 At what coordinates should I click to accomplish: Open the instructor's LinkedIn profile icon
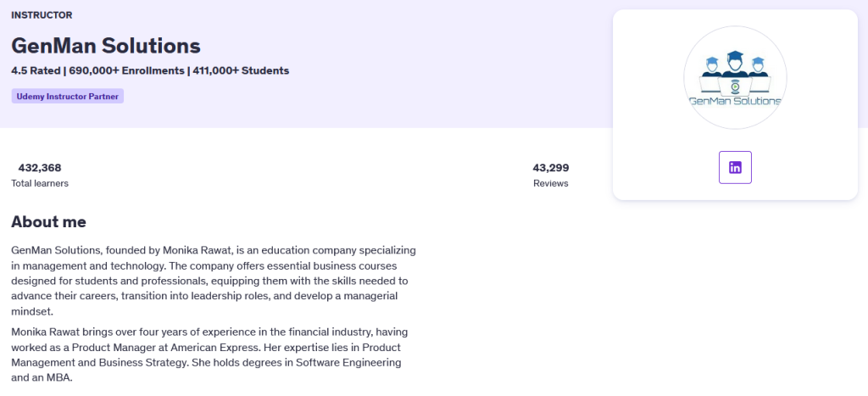[735, 167]
